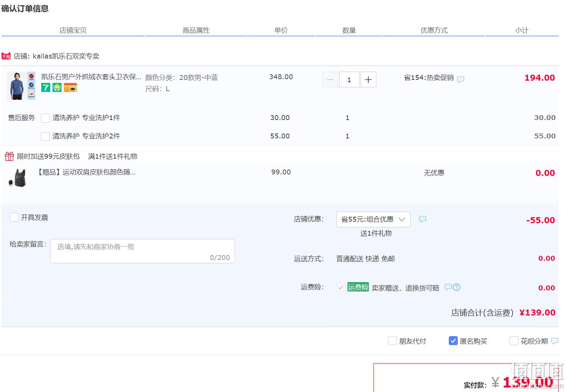
Task: Click 颜色分类: 20款男-中蓝 attribute text
Action: coord(182,78)
